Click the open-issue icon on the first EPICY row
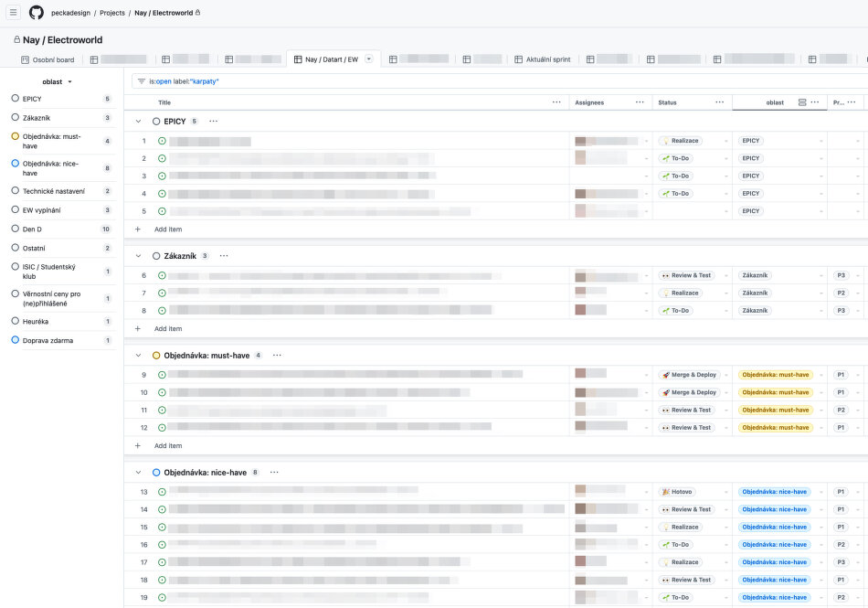Screen dimensions: 868x608 [162, 141]
